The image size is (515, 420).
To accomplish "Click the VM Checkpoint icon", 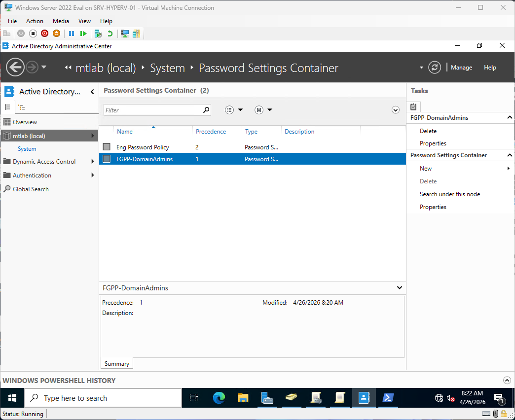I will pyautogui.click(x=98, y=34).
